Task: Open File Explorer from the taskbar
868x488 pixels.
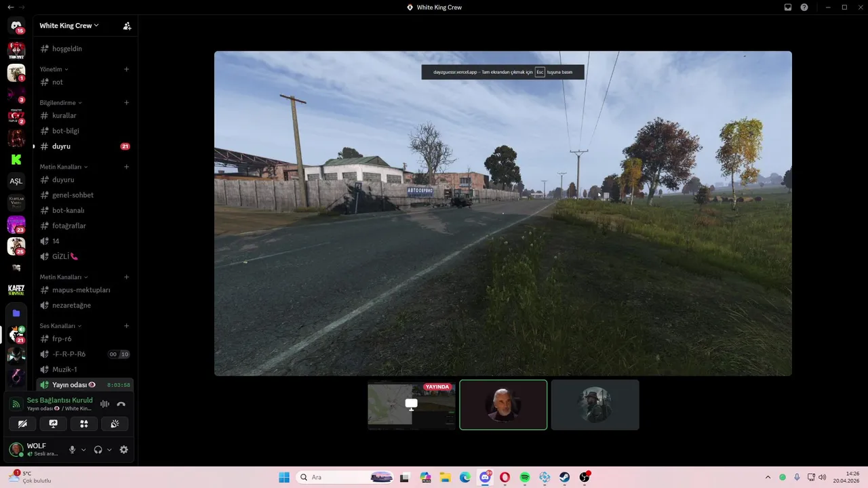Action: (445, 477)
